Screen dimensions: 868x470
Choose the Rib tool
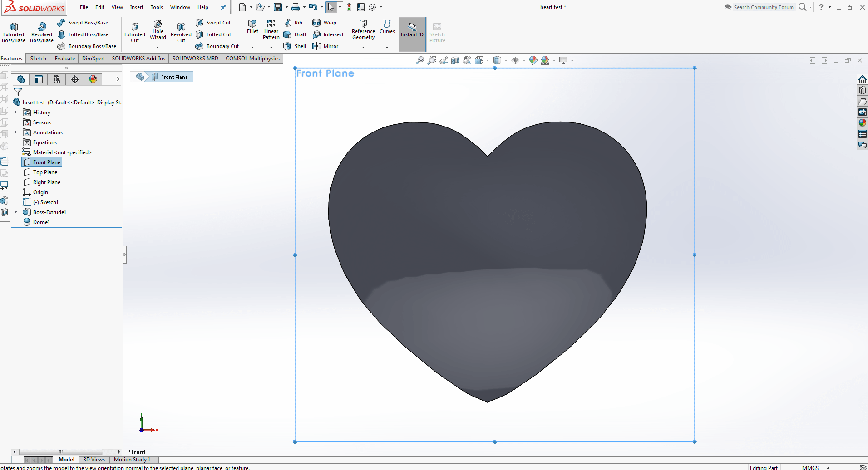pos(293,23)
